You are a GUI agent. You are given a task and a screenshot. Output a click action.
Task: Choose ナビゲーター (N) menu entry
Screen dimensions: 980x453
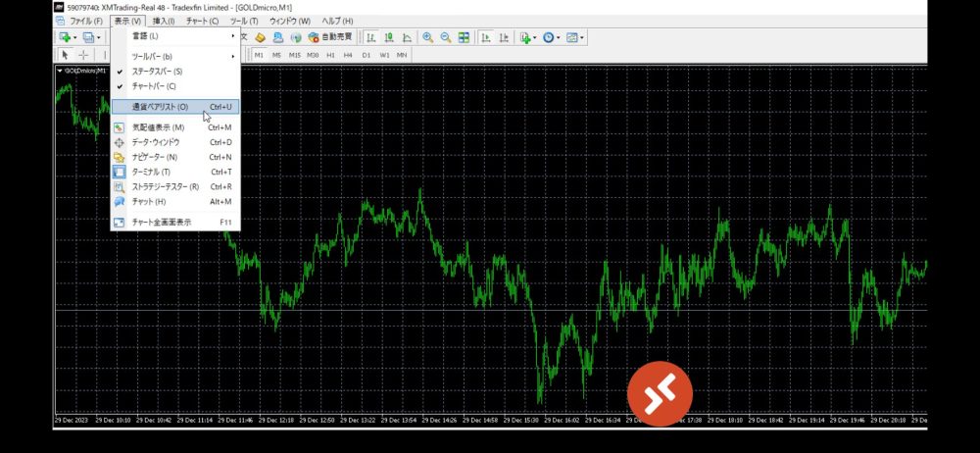tap(175, 157)
